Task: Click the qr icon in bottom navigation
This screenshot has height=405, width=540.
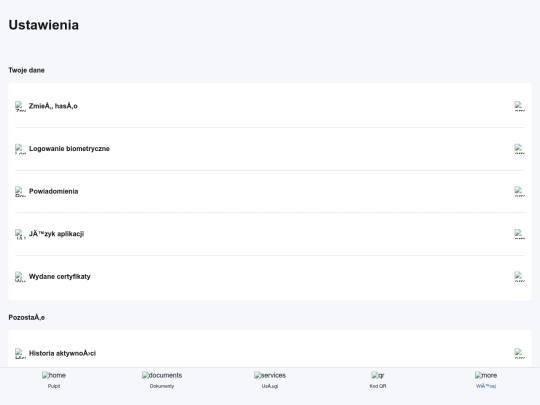Action: pos(378,375)
